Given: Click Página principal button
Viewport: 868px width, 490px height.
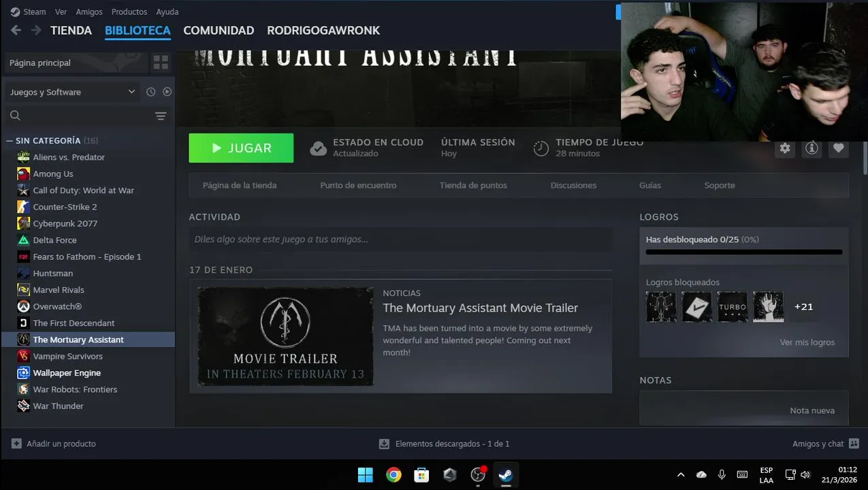Looking at the screenshot, I should [x=75, y=63].
